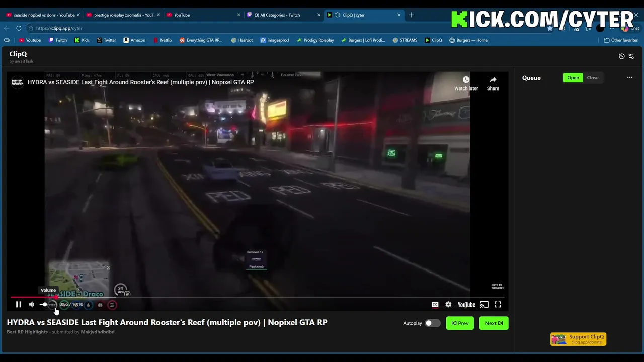Screen dimensions: 644x362
Task: Open the Amazon bookmark
Action: (x=134, y=40)
